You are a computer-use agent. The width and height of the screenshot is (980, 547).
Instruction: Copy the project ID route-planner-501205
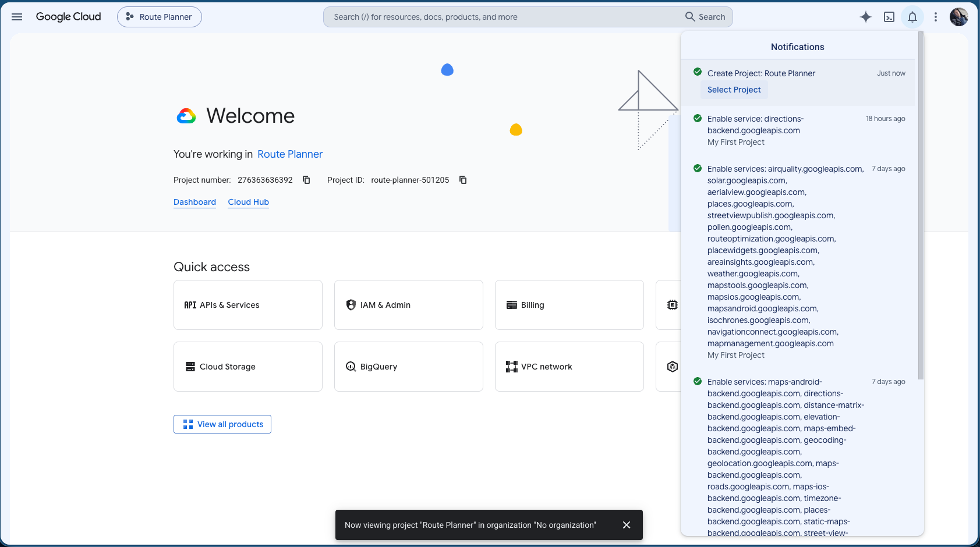click(463, 180)
